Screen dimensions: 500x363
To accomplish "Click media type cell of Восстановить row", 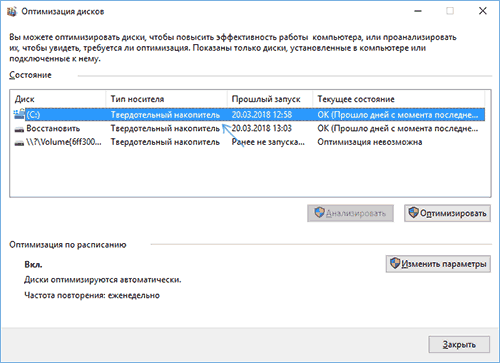I will point(165,129).
